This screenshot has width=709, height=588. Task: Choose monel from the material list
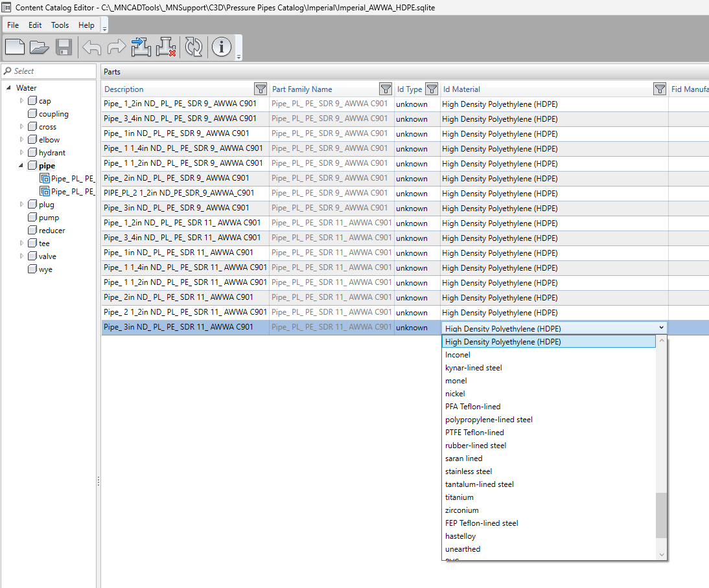tap(548, 381)
